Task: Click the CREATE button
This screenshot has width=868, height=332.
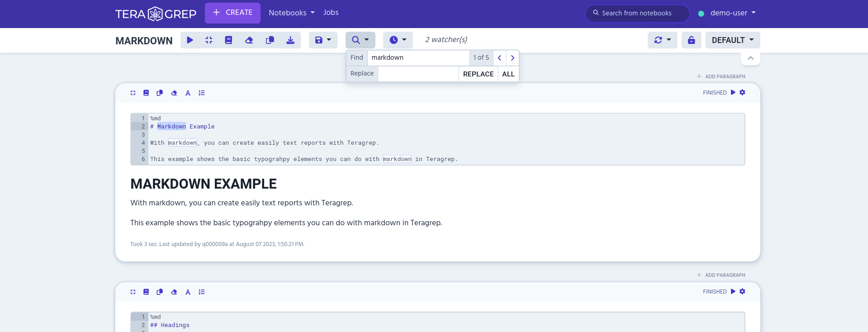Action: tap(232, 13)
